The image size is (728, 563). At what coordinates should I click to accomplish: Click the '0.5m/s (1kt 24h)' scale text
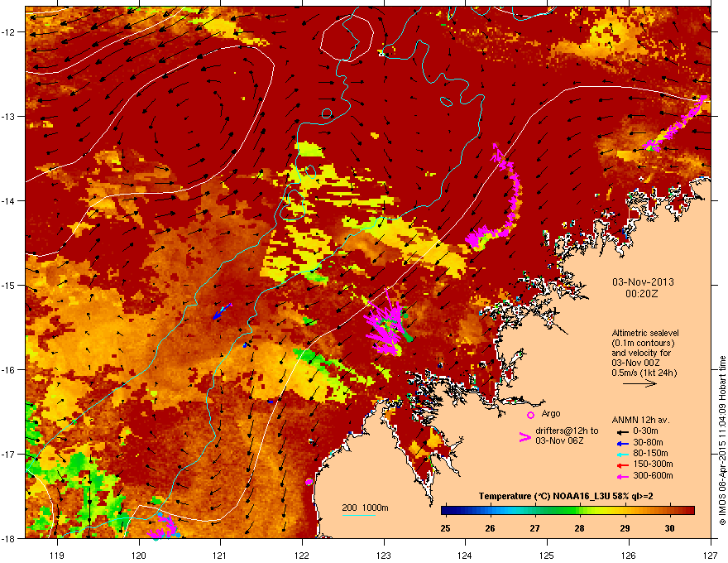coord(644,373)
